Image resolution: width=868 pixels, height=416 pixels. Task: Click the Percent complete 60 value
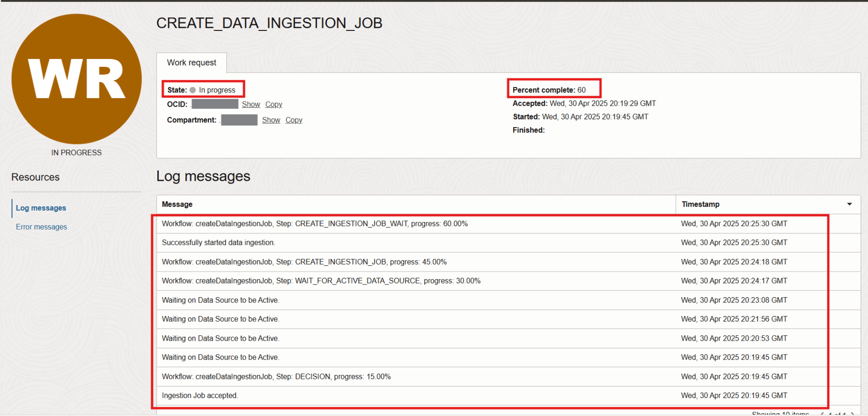[581, 90]
